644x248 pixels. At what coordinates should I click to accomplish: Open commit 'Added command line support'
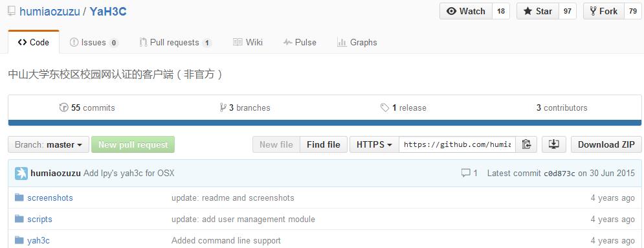[x=226, y=241]
